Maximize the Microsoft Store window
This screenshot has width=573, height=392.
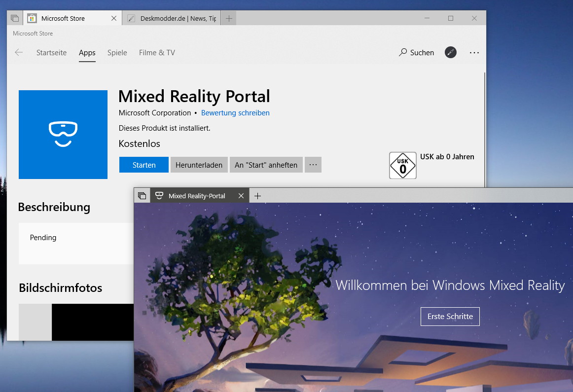tap(451, 18)
